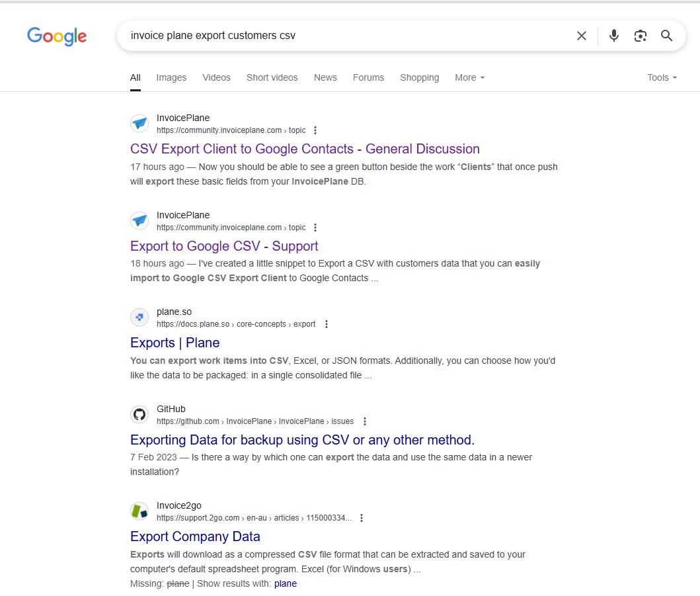Switch to the News tab
The height and width of the screenshot is (596, 700).
(325, 78)
